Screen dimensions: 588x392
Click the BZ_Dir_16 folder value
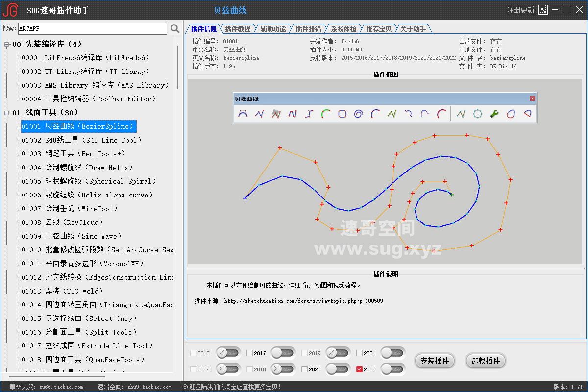[x=503, y=66]
